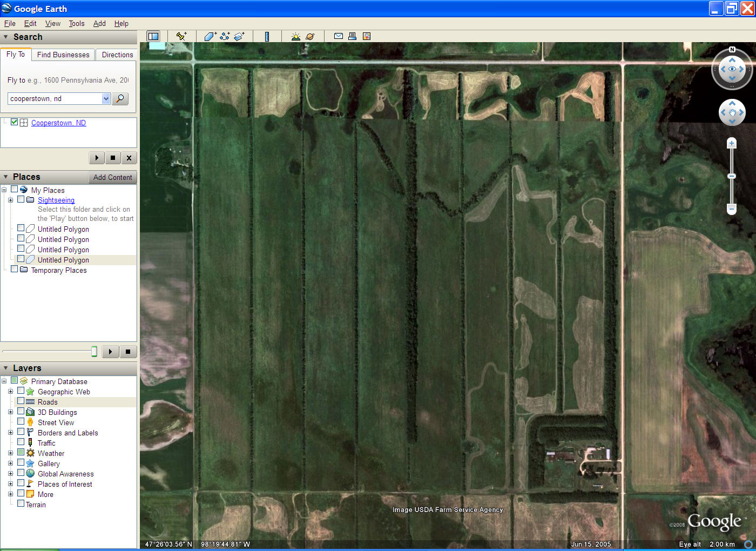Clear search results with X button
The height and width of the screenshot is (551, 756).
129,158
